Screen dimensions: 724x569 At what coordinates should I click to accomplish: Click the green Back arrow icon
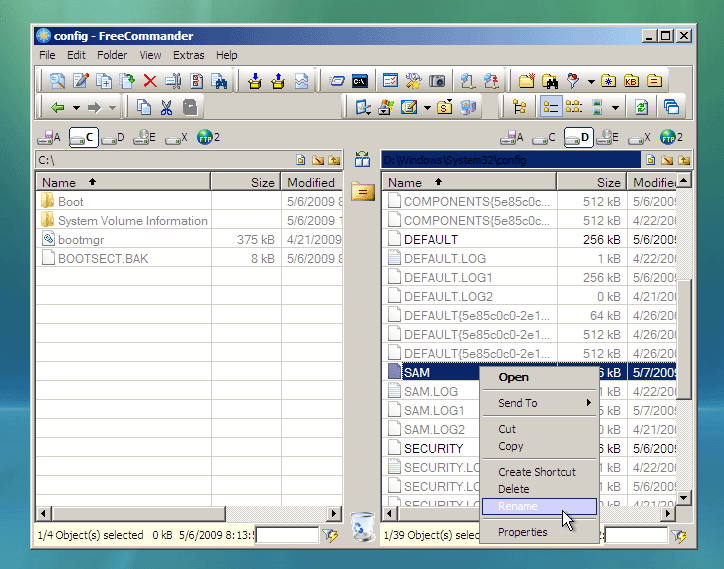click(x=58, y=108)
